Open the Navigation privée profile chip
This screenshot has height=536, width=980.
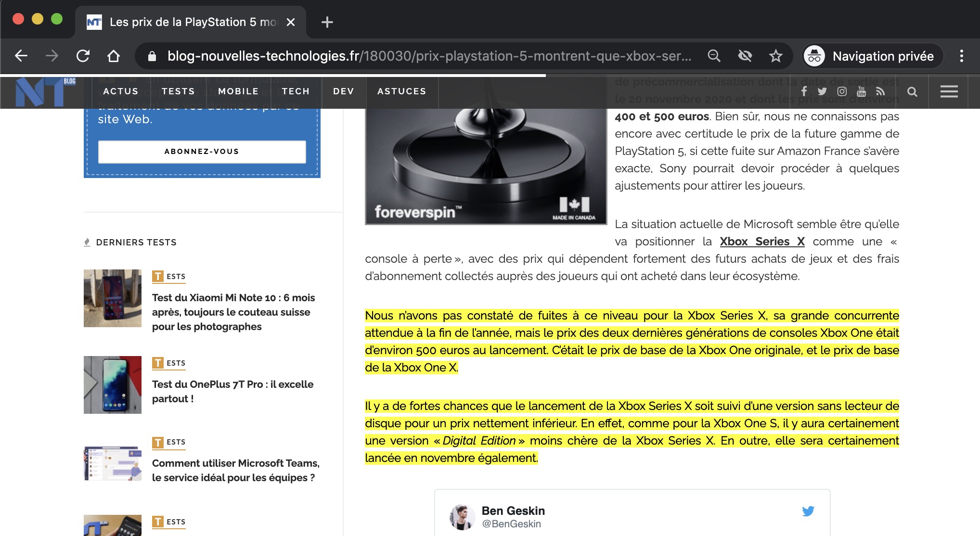pyautogui.click(x=872, y=56)
